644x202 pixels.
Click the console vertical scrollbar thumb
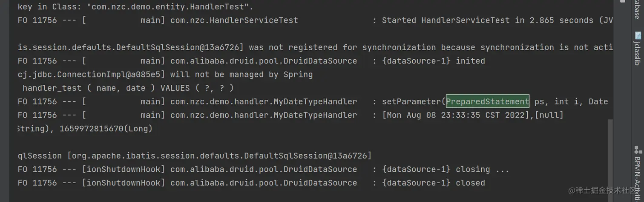coord(610,158)
